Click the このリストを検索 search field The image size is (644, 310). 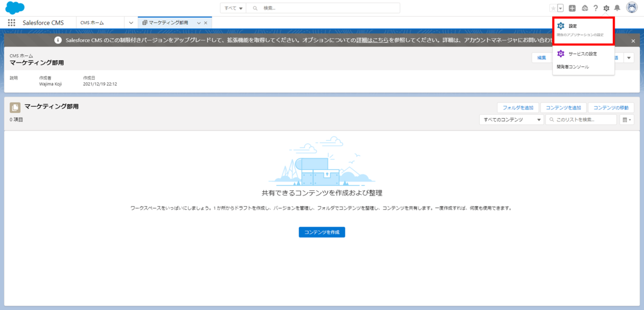[x=581, y=120]
